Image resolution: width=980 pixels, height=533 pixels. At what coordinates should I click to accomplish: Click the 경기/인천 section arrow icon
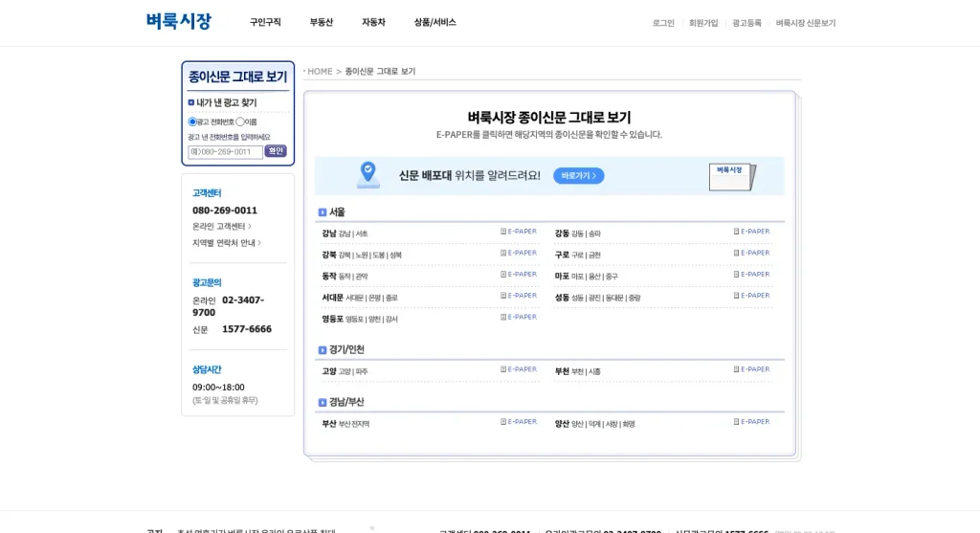323,350
